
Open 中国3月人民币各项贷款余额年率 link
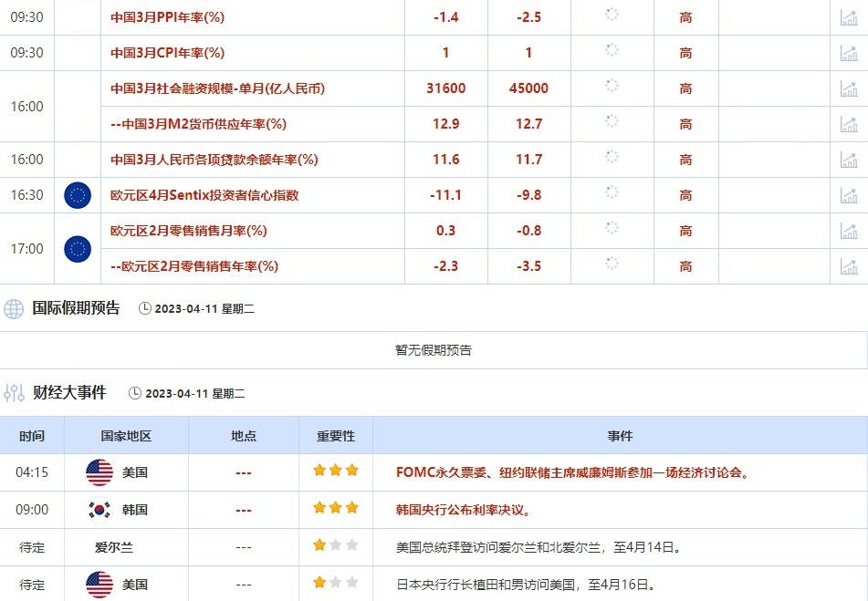click(214, 160)
